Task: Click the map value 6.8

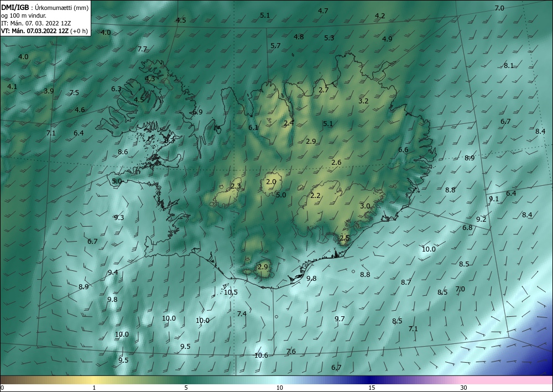Action: point(467,228)
